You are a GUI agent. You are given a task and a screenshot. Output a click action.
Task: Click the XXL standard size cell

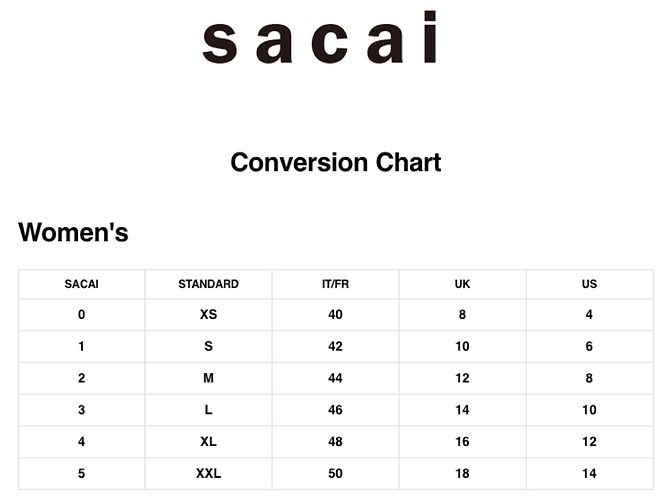pyautogui.click(x=208, y=474)
